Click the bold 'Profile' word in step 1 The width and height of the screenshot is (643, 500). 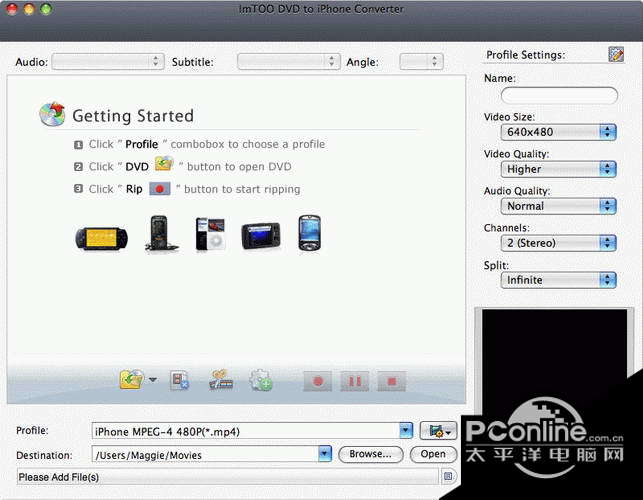coord(141,144)
